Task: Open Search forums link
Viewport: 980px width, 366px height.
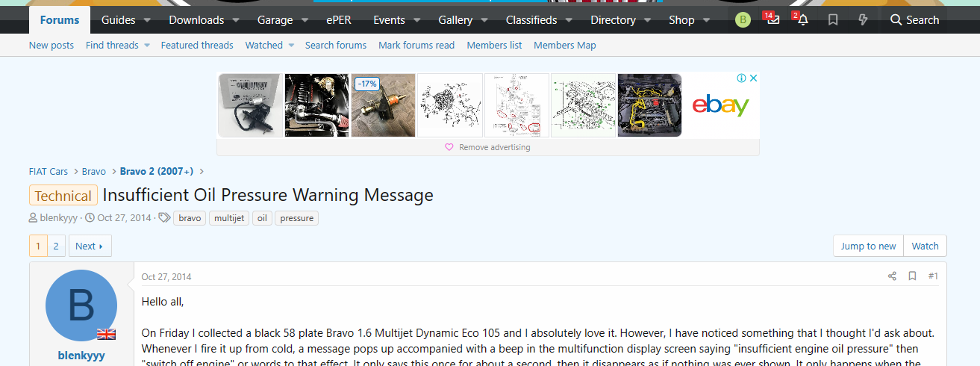Action: [336, 46]
